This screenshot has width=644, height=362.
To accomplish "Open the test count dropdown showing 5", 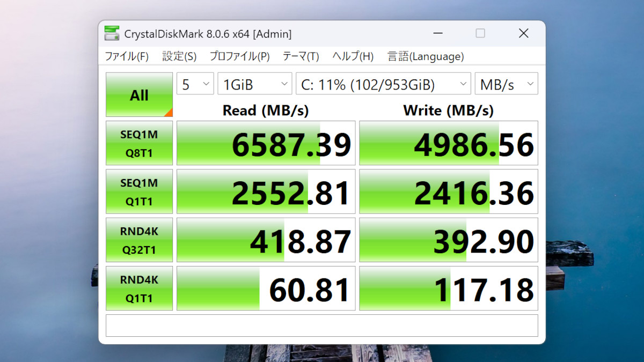I will click(195, 84).
